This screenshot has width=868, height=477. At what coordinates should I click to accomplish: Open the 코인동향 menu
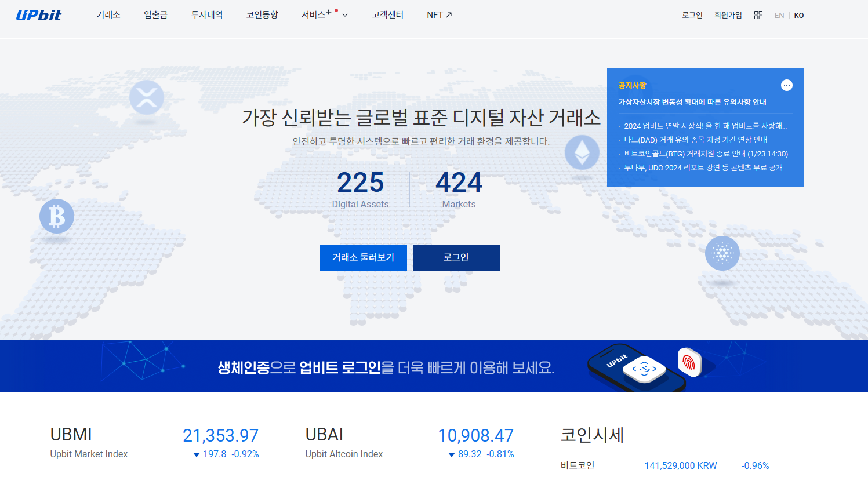(x=262, y=15)
